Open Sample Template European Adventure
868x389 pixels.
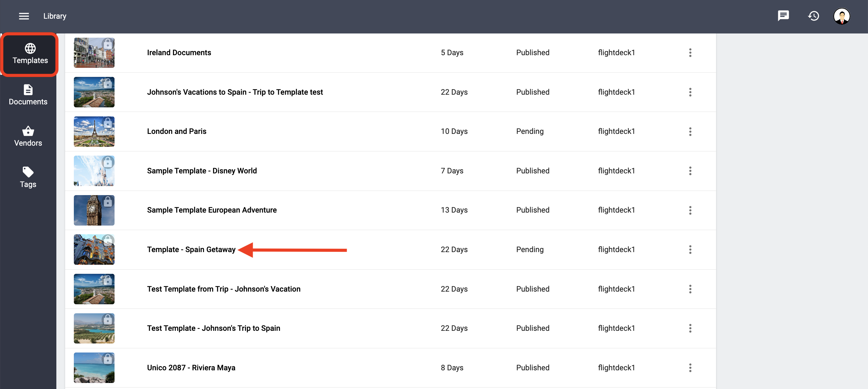click(212, 210)
